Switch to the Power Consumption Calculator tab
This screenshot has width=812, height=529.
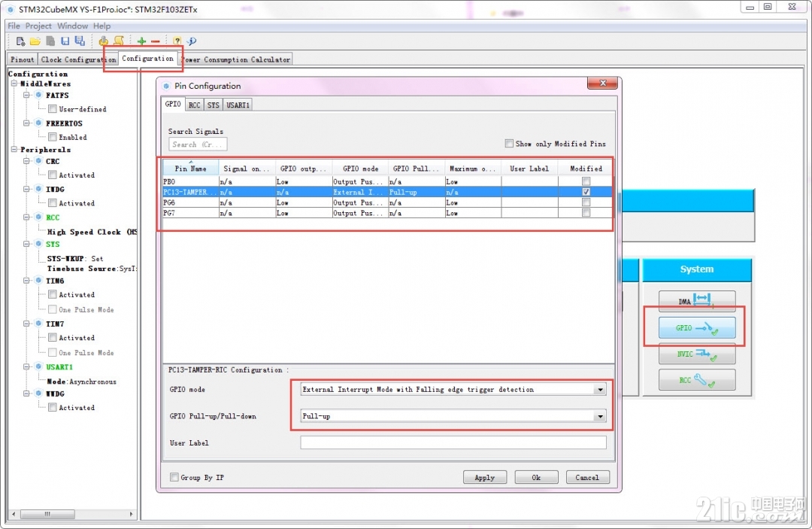[237, 59]
